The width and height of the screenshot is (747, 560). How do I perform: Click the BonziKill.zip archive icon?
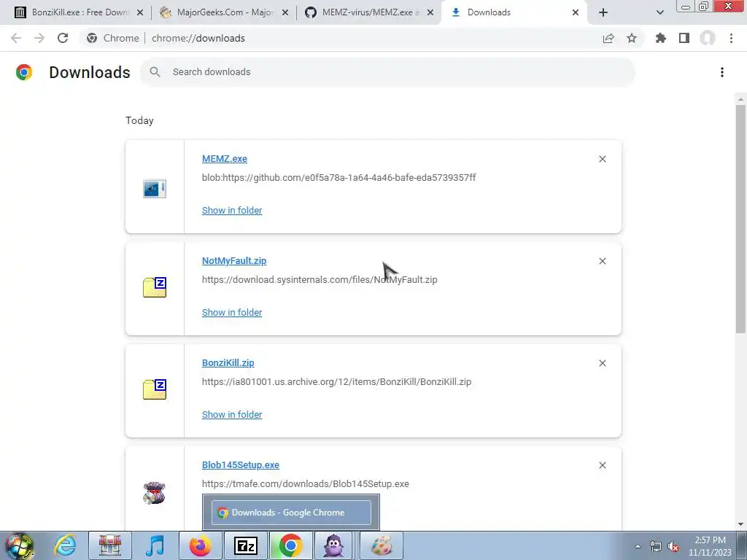pos(155,389)
